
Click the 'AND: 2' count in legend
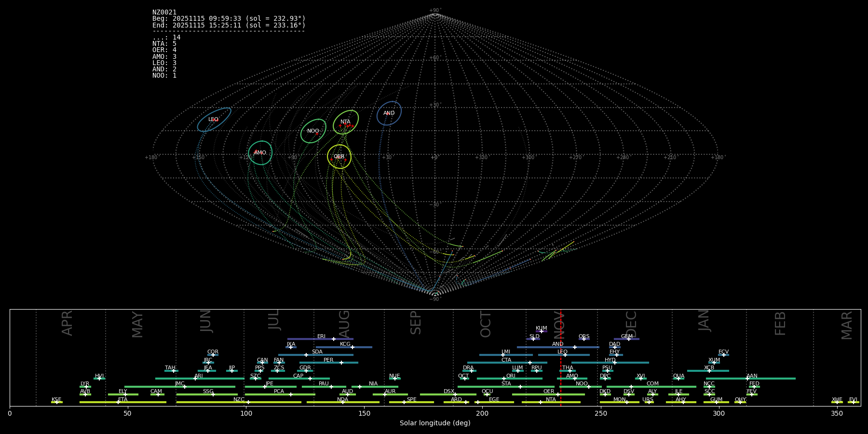(x=164, y=69)
